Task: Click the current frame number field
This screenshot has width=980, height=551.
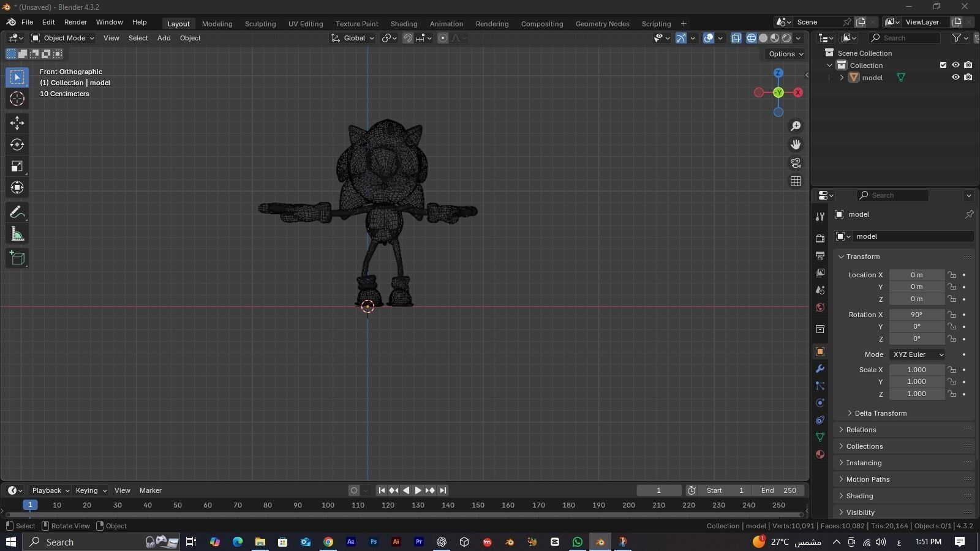Action: (659, 490)
